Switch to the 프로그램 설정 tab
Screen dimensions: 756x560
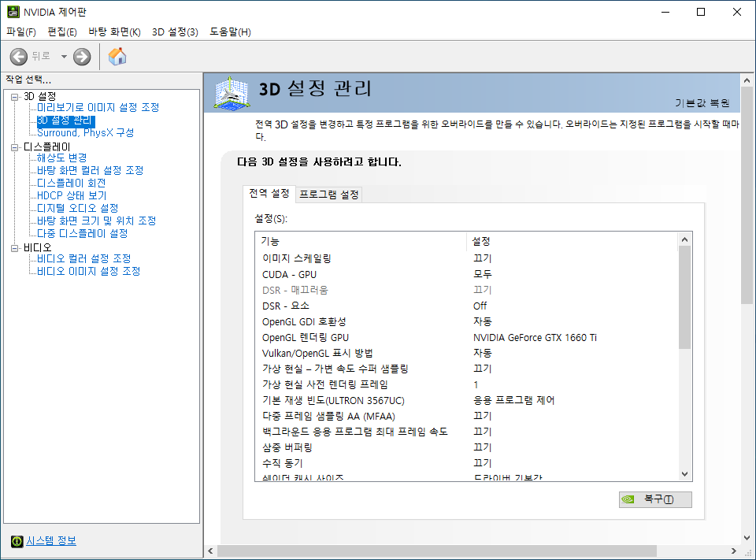[329, 195]
